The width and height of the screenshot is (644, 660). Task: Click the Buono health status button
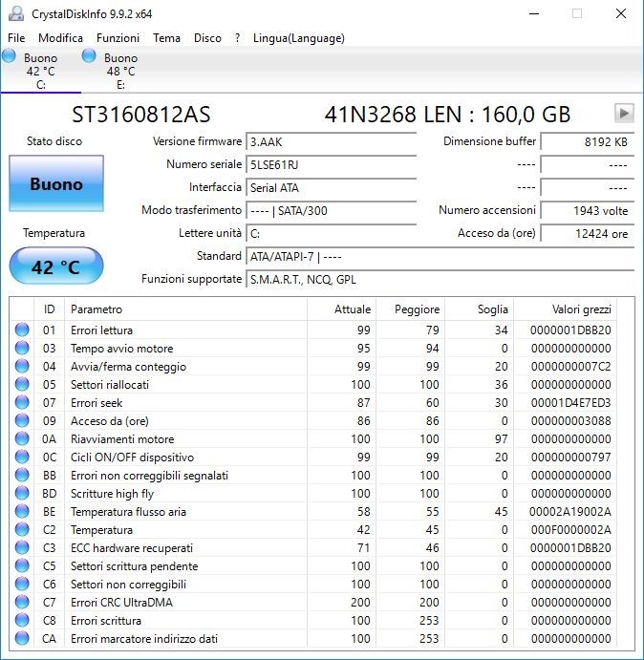(x=56, y=183)
